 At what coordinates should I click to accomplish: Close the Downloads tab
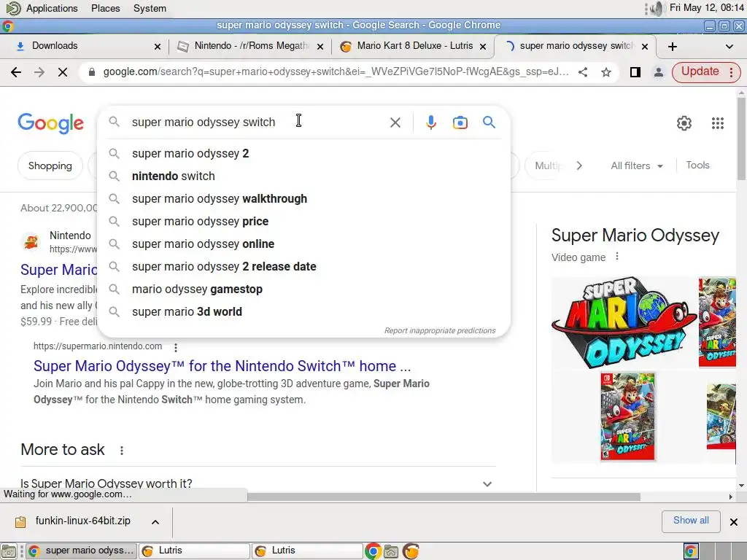tap(158, 46)
